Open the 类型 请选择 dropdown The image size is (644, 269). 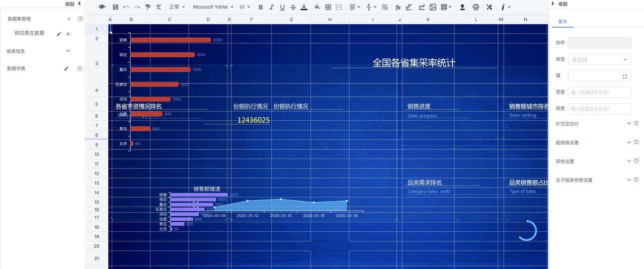pyautogui.click(x=599, y=59)
